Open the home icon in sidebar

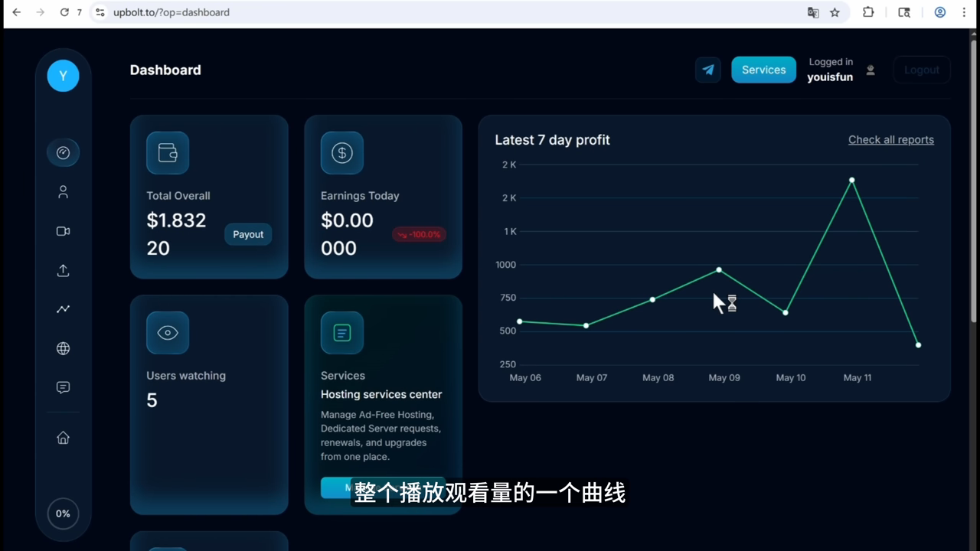[x=63, y=438]
